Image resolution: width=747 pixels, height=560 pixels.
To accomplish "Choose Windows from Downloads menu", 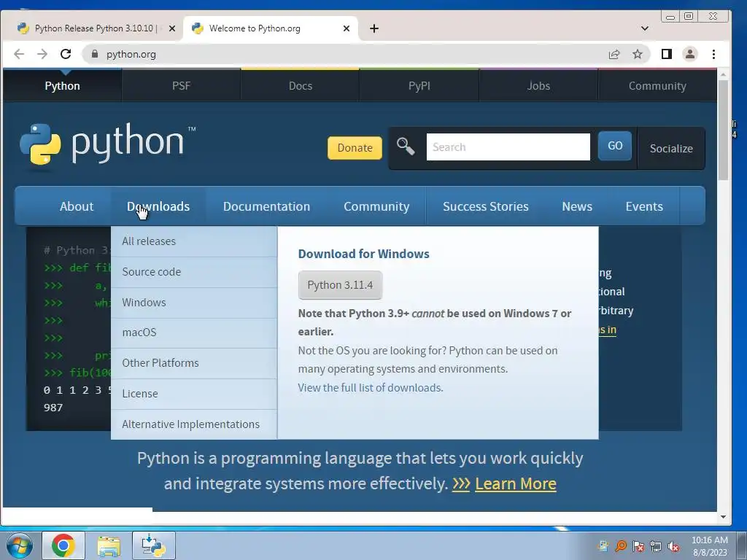I will pyautogui.click(x=194, y=303).
